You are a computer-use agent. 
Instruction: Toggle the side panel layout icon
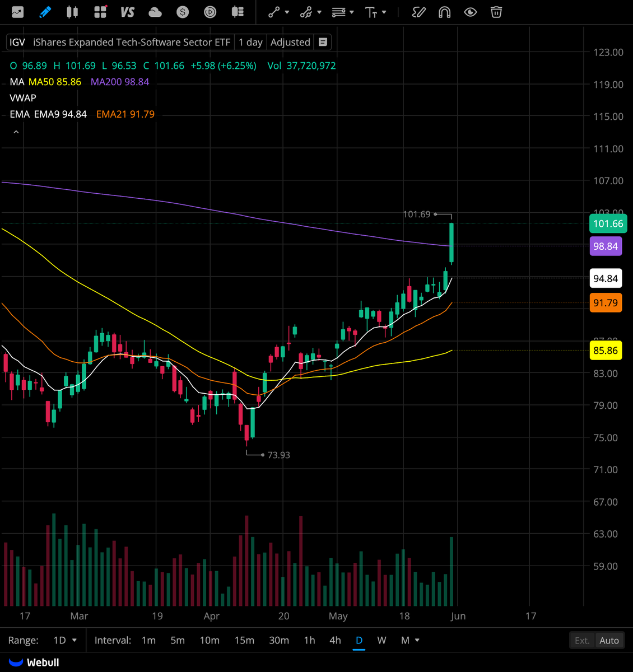click(x=238, y=12)
